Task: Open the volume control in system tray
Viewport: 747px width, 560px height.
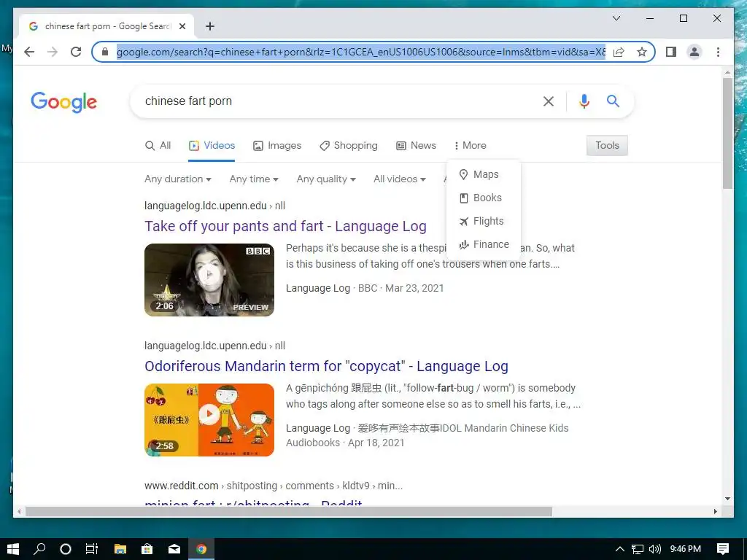Action: click(655, 549)
